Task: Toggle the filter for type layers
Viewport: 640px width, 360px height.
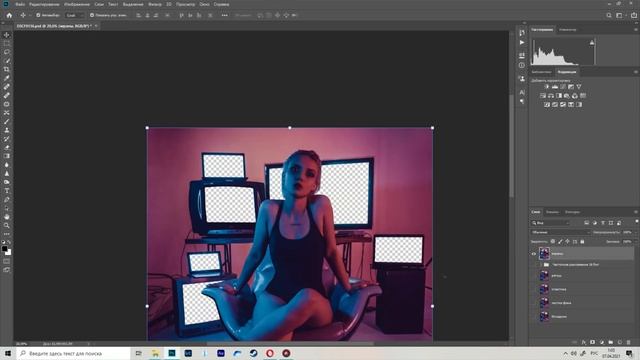Action: coord(603,223)
